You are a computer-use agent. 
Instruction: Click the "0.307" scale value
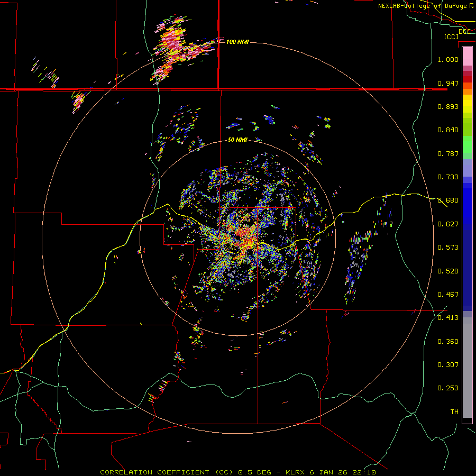click(448, 365)
